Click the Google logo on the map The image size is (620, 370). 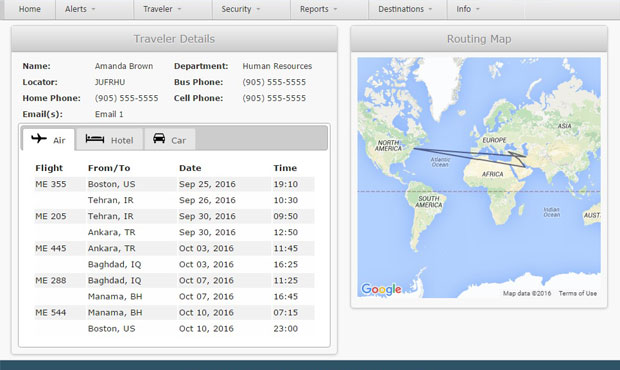tap(381, 289)
